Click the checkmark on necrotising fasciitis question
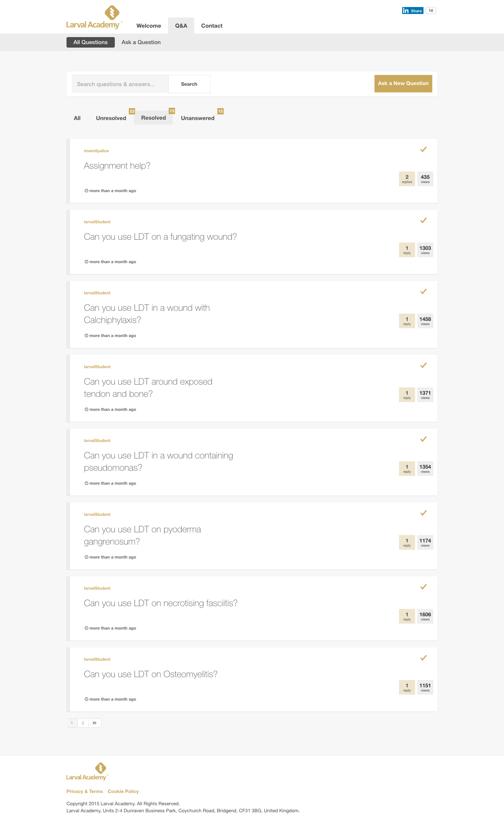504x821 pixels. (x=423, y=587)
